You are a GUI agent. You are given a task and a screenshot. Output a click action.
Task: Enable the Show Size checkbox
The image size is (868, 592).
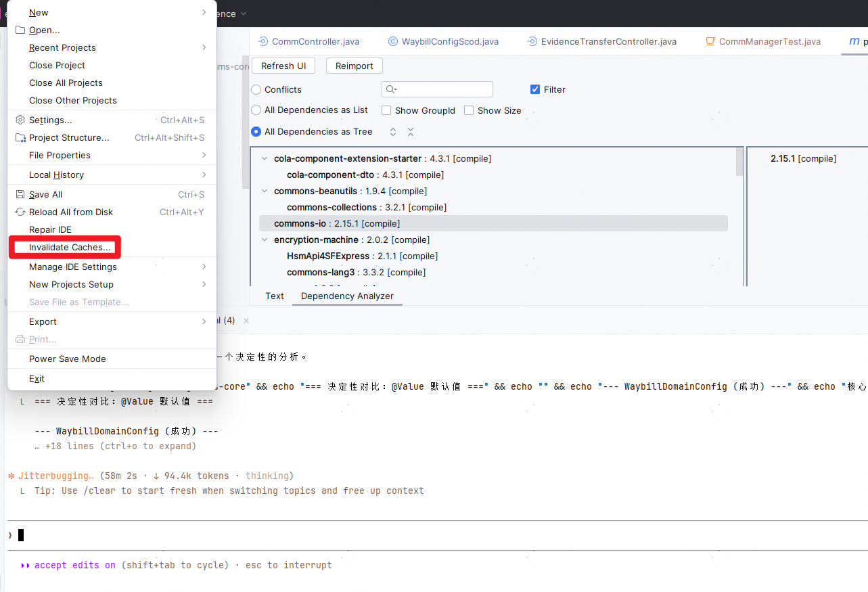click(x=469, y=110)
